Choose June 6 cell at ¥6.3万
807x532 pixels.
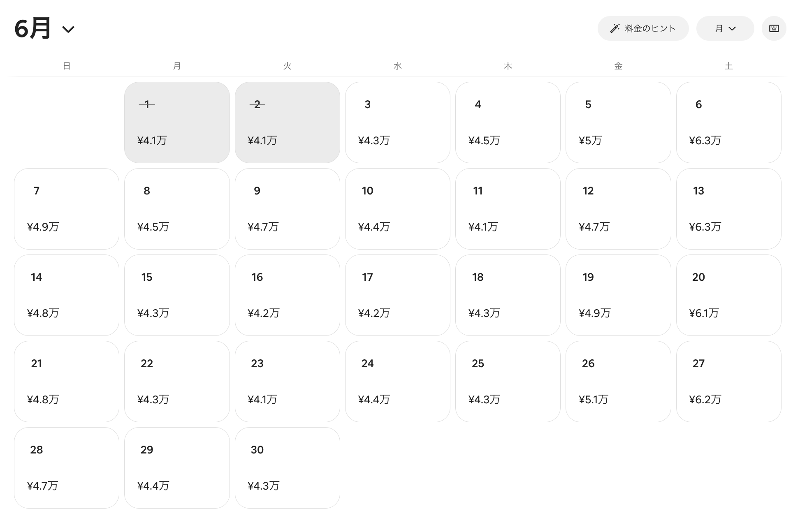[728, 123]
